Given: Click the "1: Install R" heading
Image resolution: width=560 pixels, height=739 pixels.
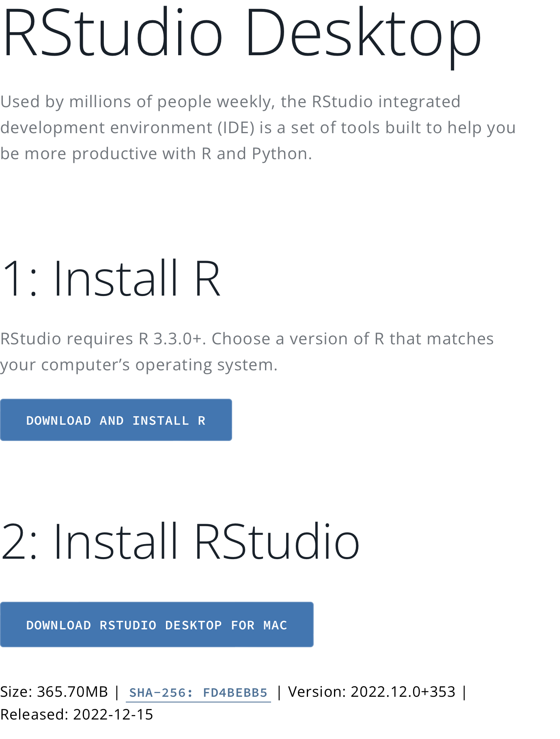Looking at the screenshot, I should (110, 279).
